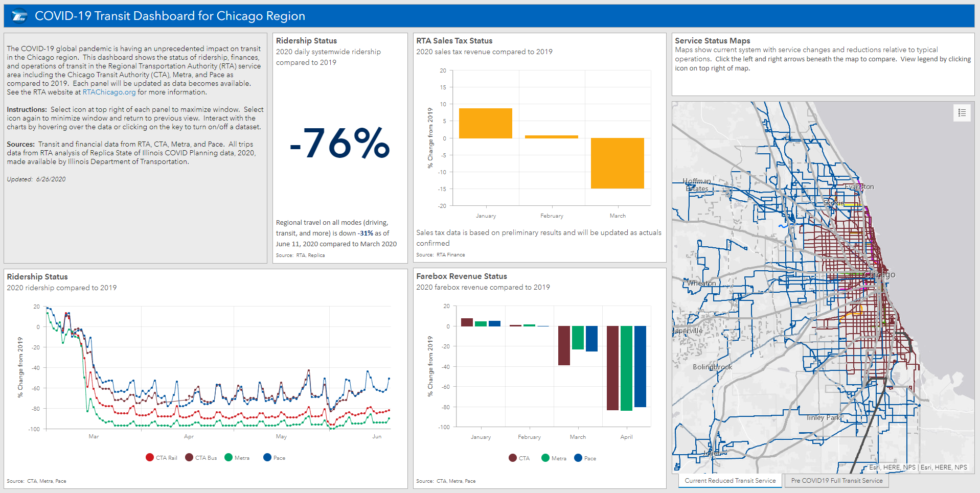The width and height of the screenshot is (980, 493).
Task: Click the RTA Sales Tax Status heading
Action: (x=454, y=41)
